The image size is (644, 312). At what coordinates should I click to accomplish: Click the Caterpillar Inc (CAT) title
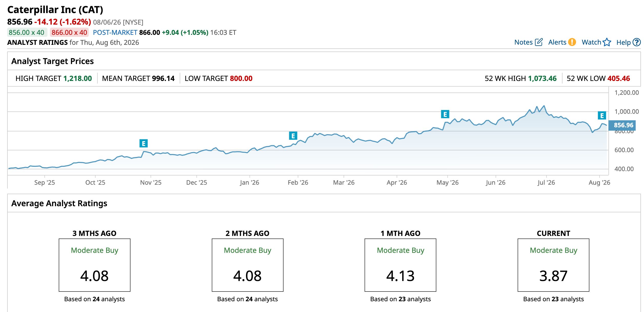[55, 10]
